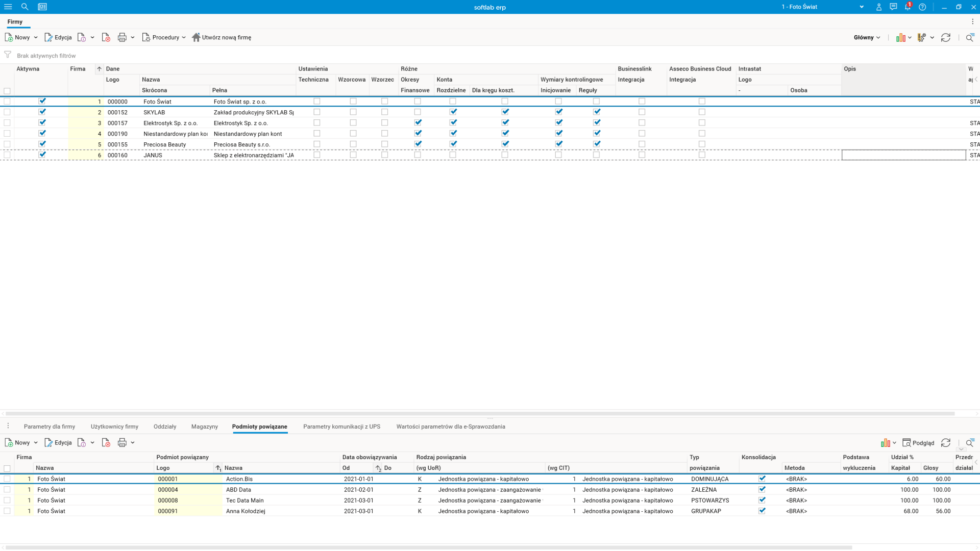
Task: Uncheck Konsolidacja for Action.Bis row
Action: click(762, 479)
